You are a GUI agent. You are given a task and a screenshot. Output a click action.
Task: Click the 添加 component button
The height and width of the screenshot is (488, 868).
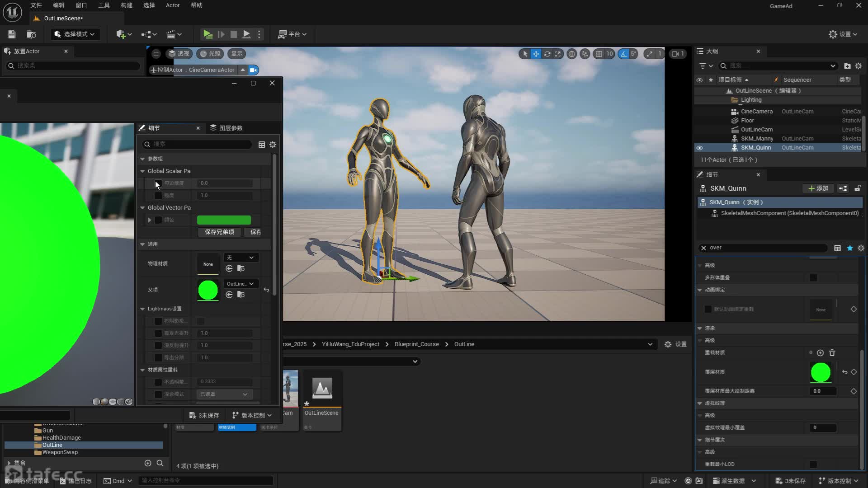818,188
